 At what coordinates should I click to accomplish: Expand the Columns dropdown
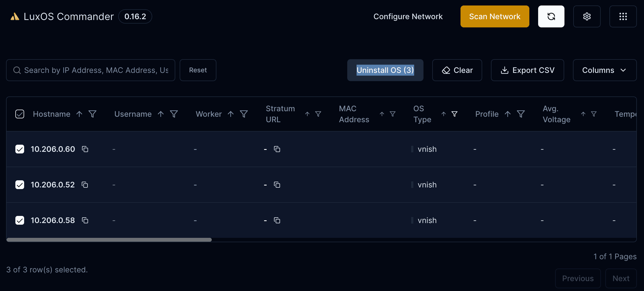pos(605,70)
